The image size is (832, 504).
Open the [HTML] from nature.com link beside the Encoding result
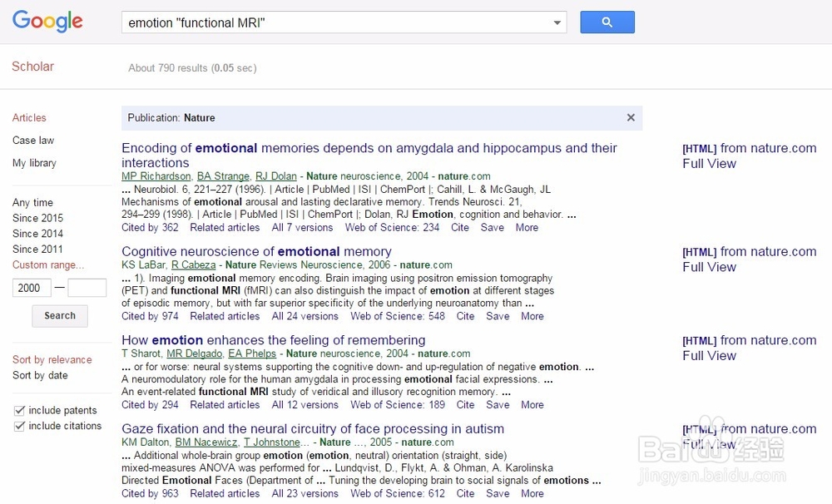coord(750,148)
